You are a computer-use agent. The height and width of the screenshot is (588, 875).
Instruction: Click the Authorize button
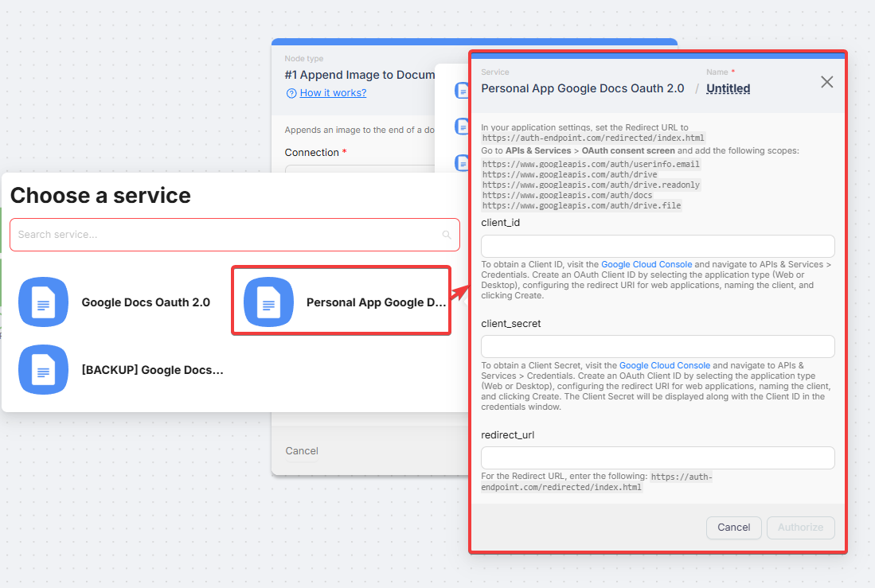pyautogui.click(x=801, y=528)
